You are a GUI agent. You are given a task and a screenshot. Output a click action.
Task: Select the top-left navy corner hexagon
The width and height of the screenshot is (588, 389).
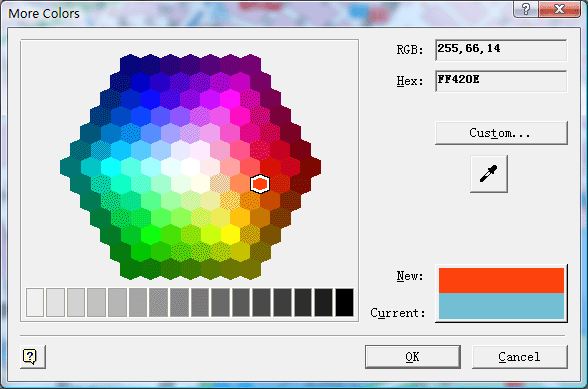pyautogui.click(x=130, y=65)
